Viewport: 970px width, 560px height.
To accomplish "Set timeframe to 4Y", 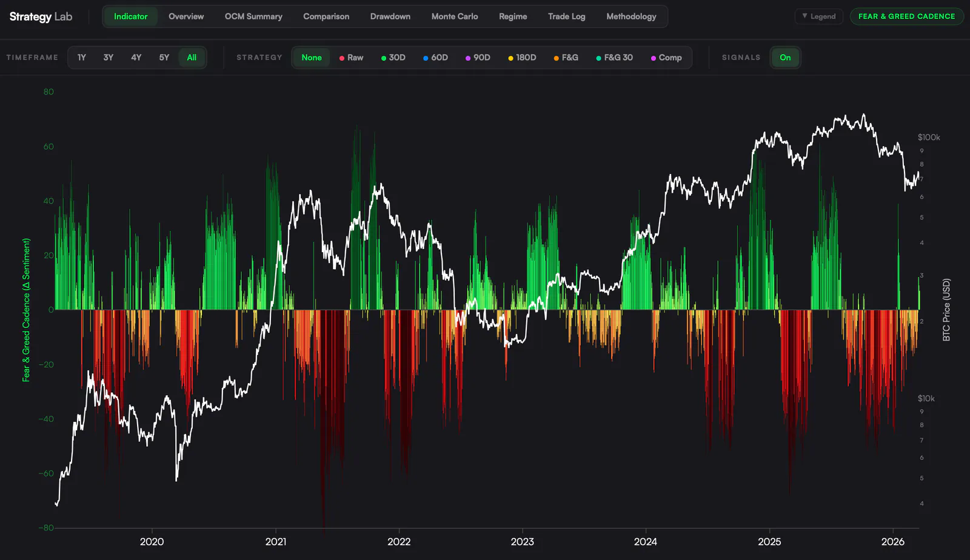I will [136, 58].
